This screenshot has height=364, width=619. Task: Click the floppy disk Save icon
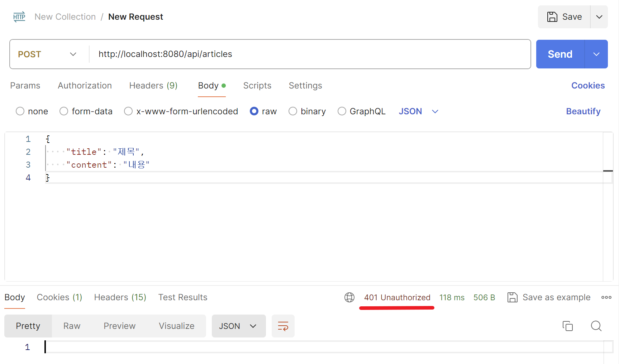(x=552, y=17)
